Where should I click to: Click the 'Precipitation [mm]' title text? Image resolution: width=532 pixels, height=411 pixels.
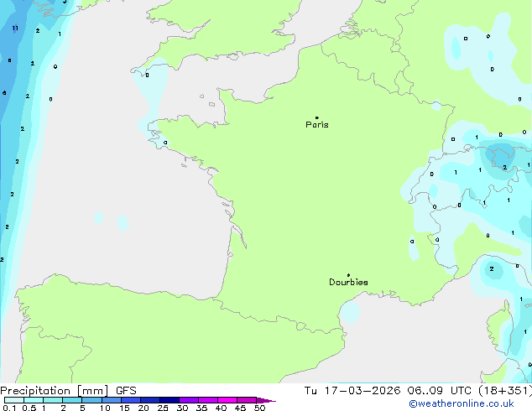tap(55, 391)
